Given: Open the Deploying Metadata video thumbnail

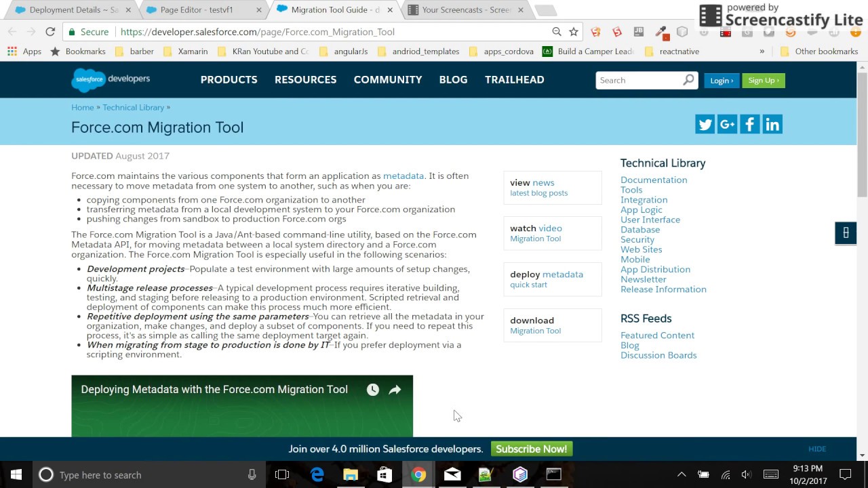Looking at the screenshot, I should coord(242,406).
